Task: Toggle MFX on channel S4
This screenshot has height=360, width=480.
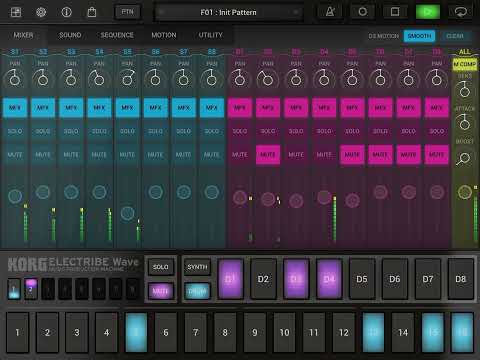Action: tap(99, 108)
